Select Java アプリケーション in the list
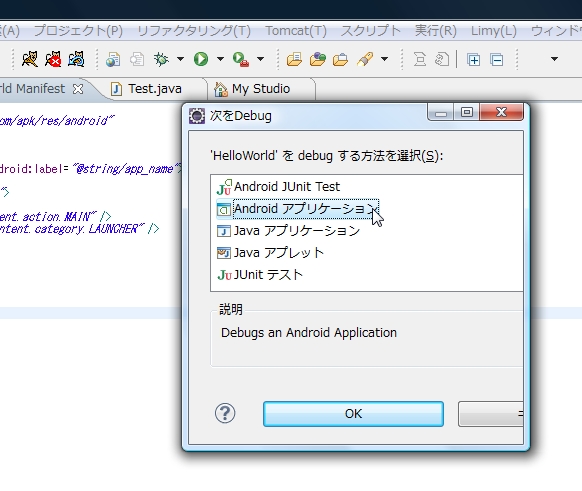 click(x=288, y=231)
